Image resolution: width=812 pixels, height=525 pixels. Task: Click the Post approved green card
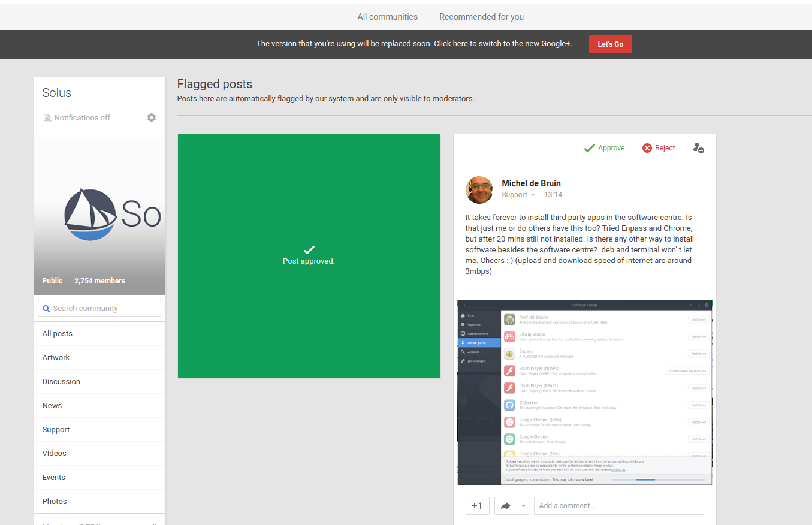309,256
